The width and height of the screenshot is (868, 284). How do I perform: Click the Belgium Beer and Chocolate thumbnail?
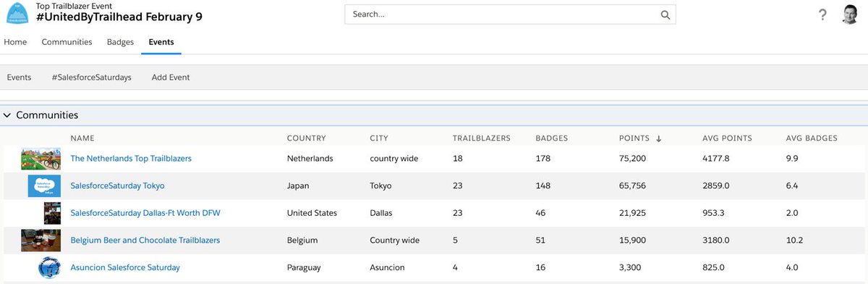click(x=41, y=241)
